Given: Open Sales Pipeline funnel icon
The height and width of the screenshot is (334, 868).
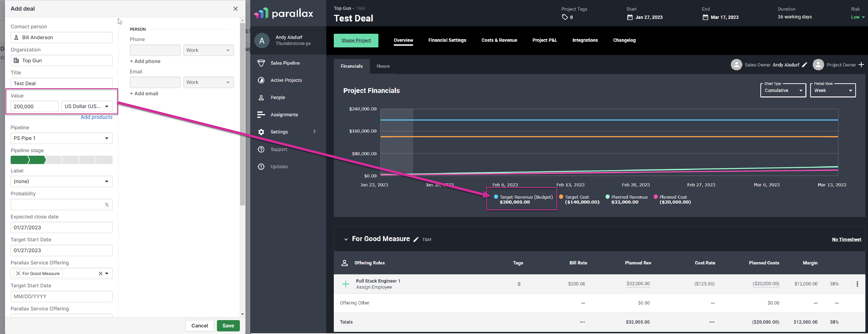Looking at the screenshot, I should 261,63.
